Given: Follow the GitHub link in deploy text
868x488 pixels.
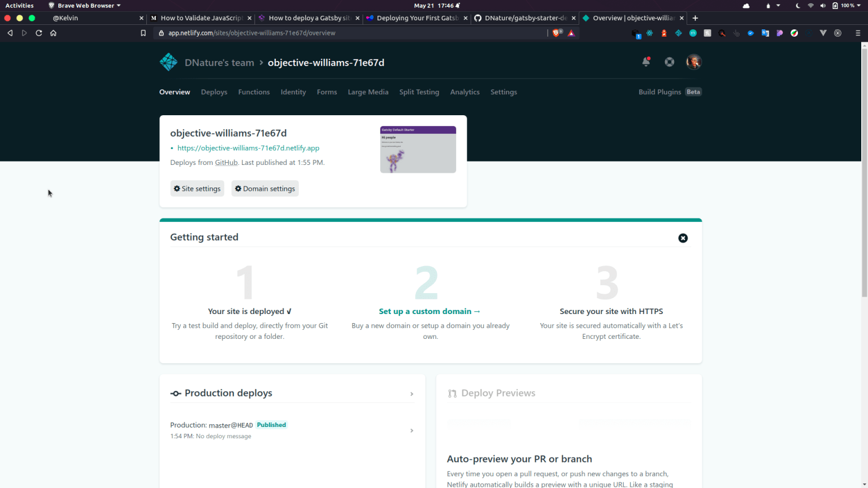Looking at the screenshot, I should click(x=226, y=163).
